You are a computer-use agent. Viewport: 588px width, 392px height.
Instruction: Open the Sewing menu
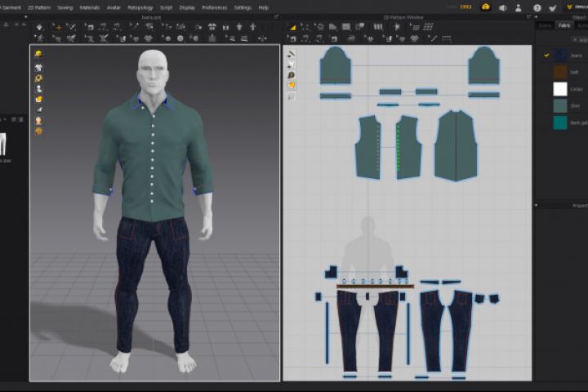[65, 7]
